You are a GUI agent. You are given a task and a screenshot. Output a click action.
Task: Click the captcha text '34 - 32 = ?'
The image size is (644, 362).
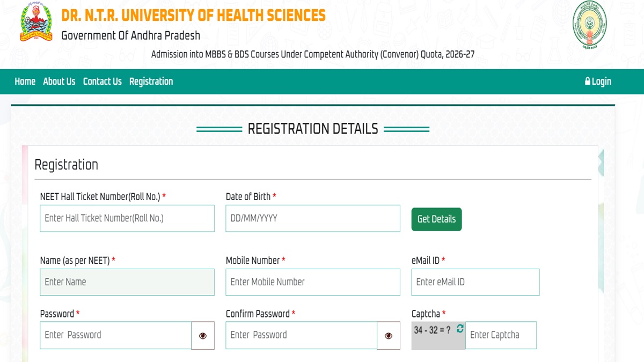click(x=432, y=330)
